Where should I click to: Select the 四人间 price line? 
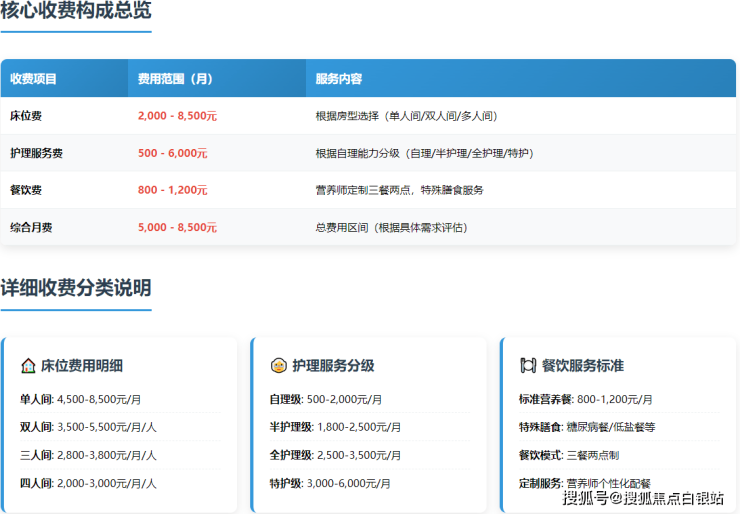88,483
